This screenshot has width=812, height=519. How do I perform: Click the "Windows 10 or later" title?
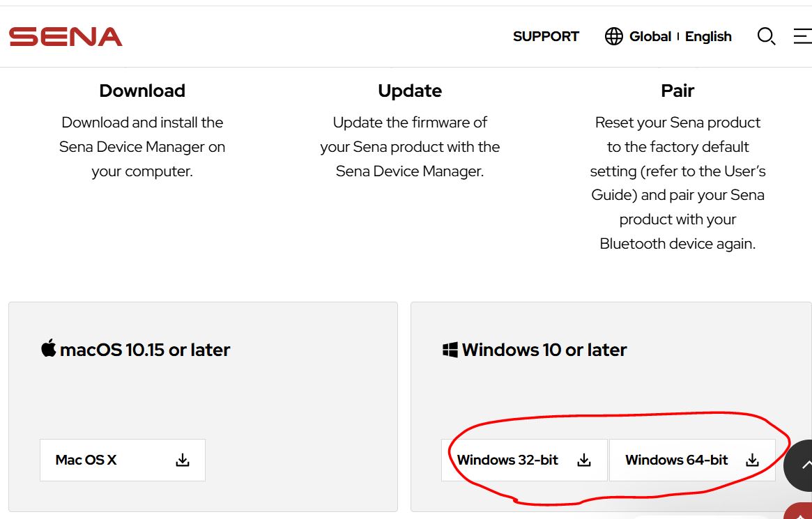pyautogui.click(x=544, y=350)
